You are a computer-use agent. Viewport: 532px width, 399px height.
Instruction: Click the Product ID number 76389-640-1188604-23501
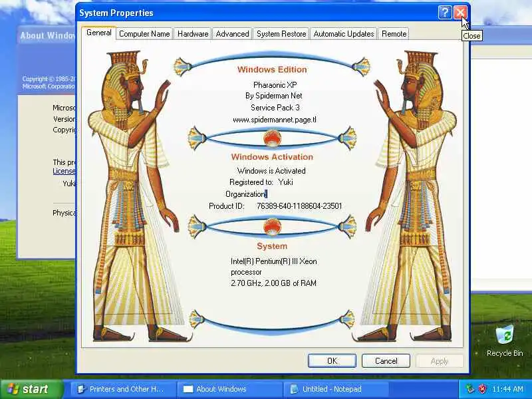pyautogui.click(x=299, y=206)
